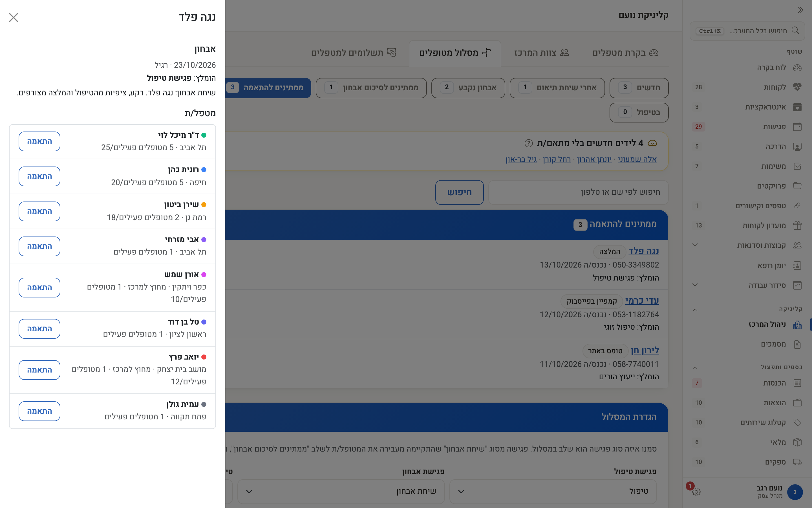Open אינטראקציות icon in sidebar
The width and height of the screenshot is (812, 508).
(797, 107)
